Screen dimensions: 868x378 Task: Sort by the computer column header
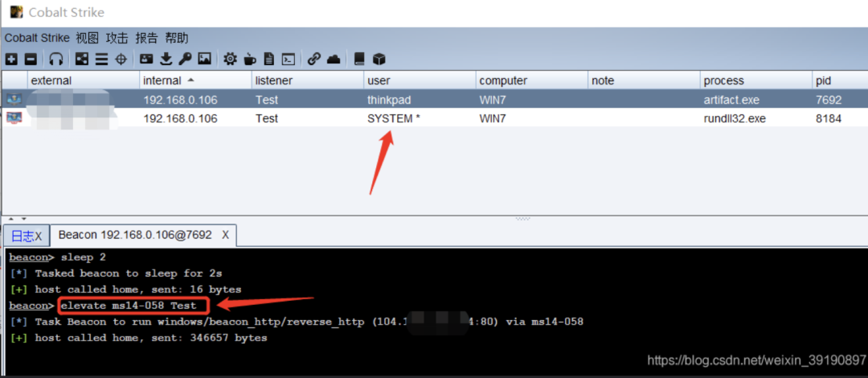[x=531, y=80]
